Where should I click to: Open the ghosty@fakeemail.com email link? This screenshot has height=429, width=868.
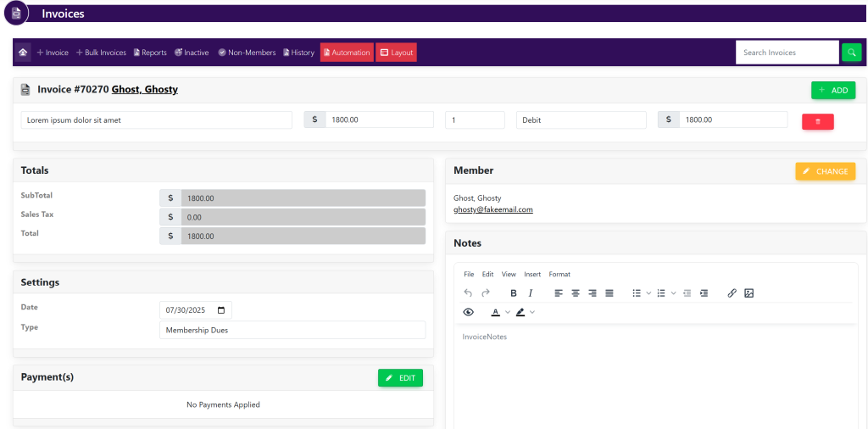pos(492,209)
